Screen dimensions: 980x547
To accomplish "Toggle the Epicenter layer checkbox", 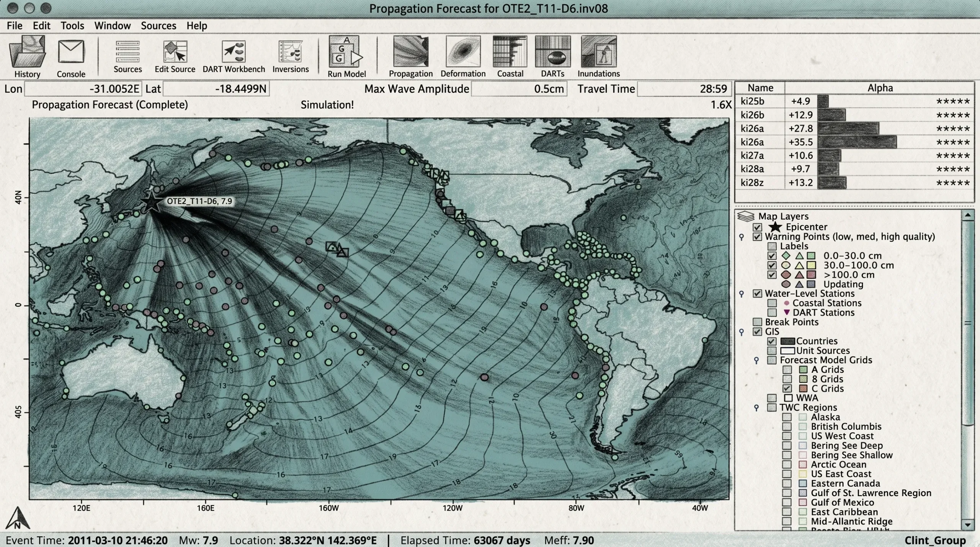I will pos(757,227).
